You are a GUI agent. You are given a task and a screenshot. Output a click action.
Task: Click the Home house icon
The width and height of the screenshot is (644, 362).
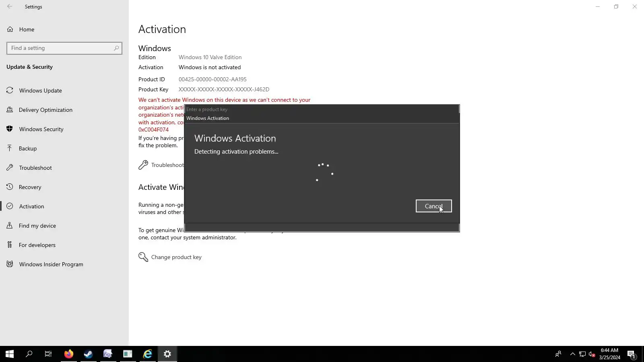10,29
